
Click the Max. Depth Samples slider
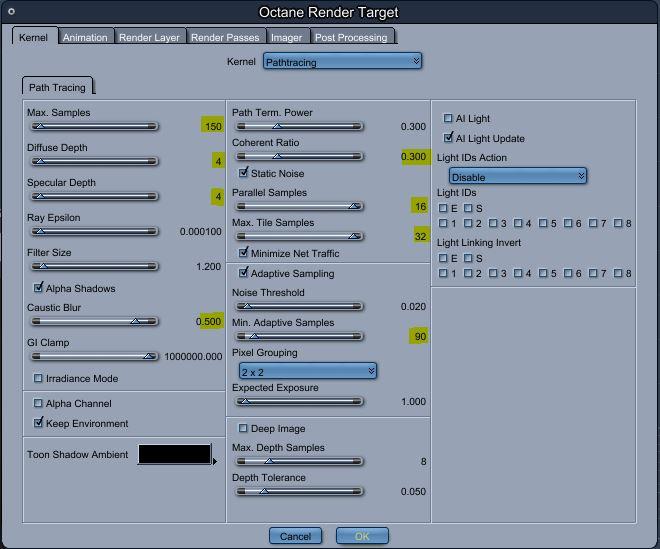[x=300, y=461]
